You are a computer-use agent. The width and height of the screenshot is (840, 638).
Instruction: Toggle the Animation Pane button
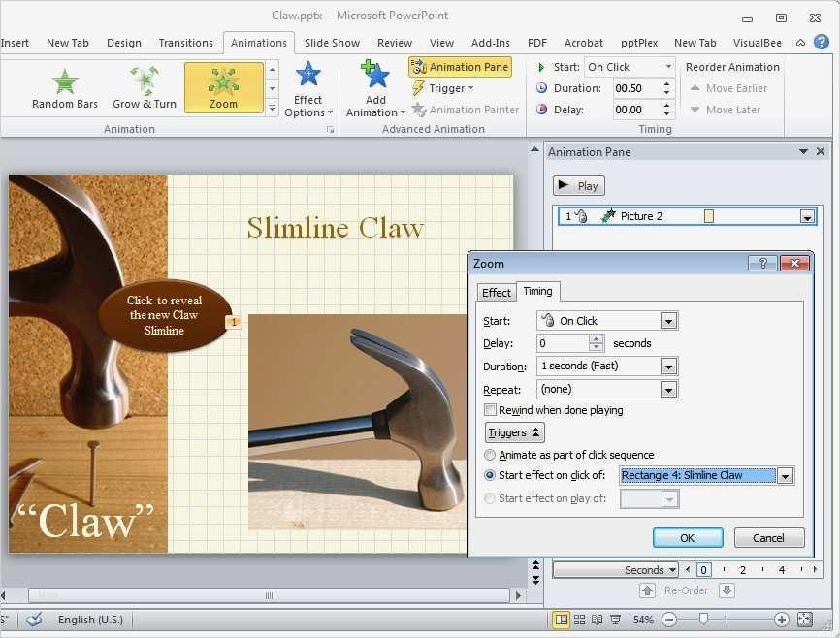(x=460, y=67)
